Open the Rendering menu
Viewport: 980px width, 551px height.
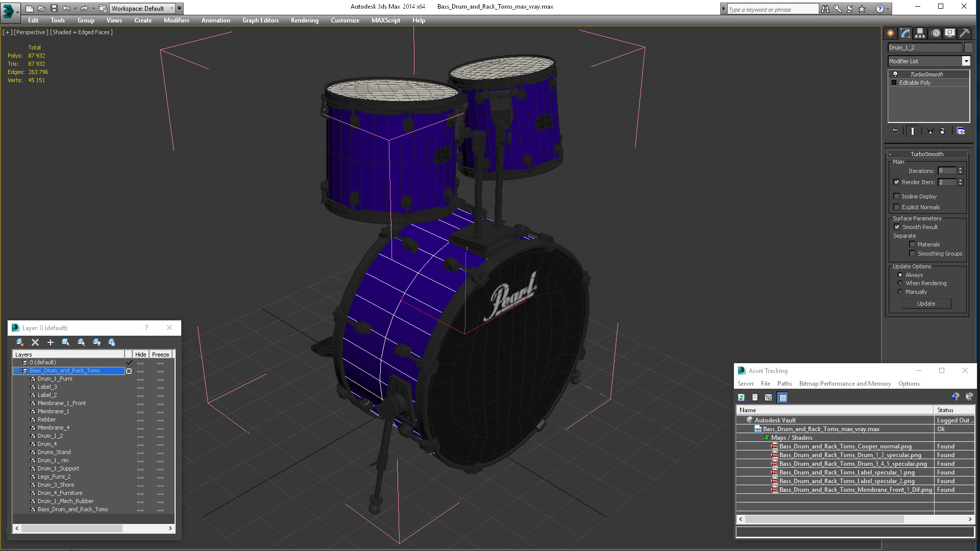click(x=304, y=20)
